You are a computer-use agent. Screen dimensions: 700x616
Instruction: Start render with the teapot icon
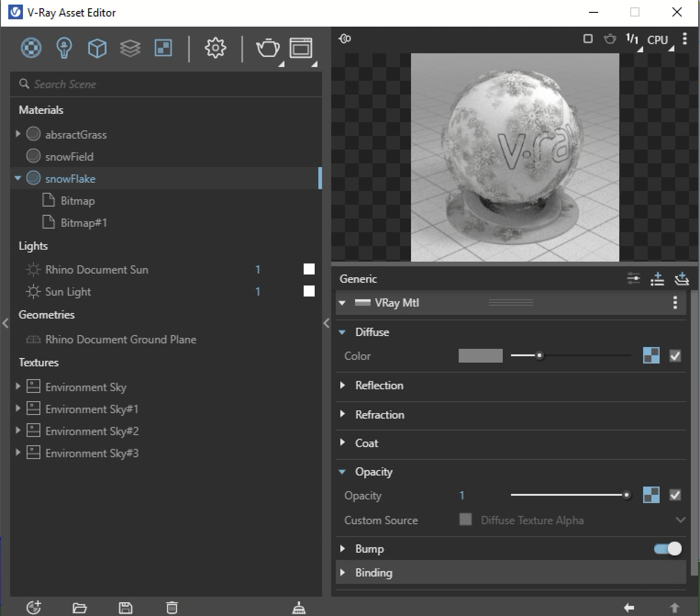[268, 48]
